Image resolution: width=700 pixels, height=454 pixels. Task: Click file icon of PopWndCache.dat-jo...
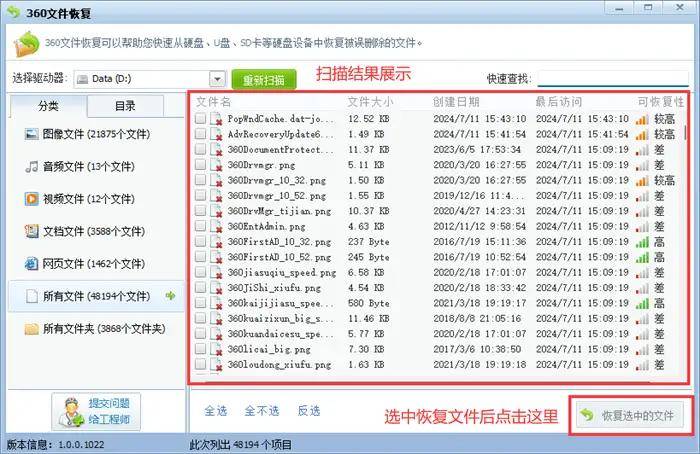(x=217, y=120)
